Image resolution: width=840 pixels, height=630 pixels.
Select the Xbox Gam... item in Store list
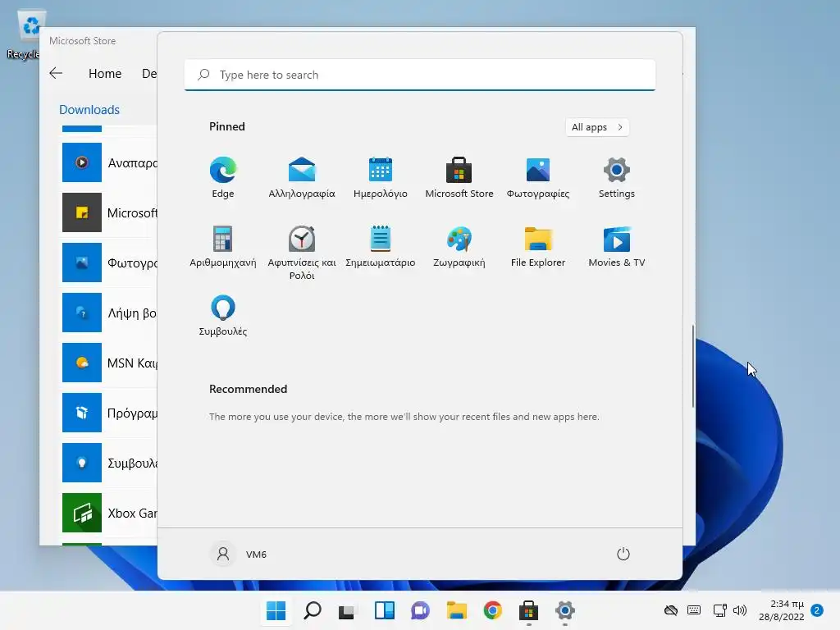(x=110, y=513)
